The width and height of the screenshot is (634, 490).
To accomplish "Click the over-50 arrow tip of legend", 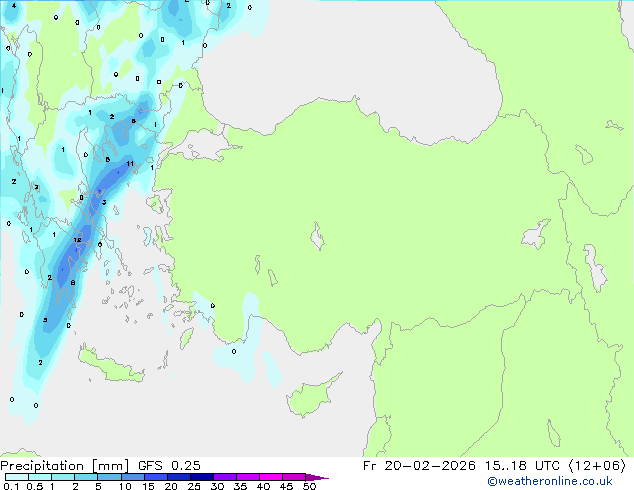I will click(317, 477).
